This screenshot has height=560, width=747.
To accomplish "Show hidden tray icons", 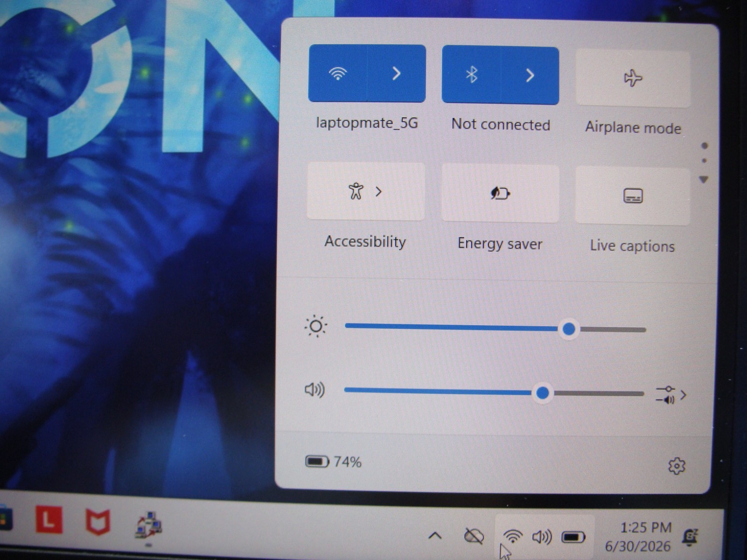I will (x=435, y=535).
